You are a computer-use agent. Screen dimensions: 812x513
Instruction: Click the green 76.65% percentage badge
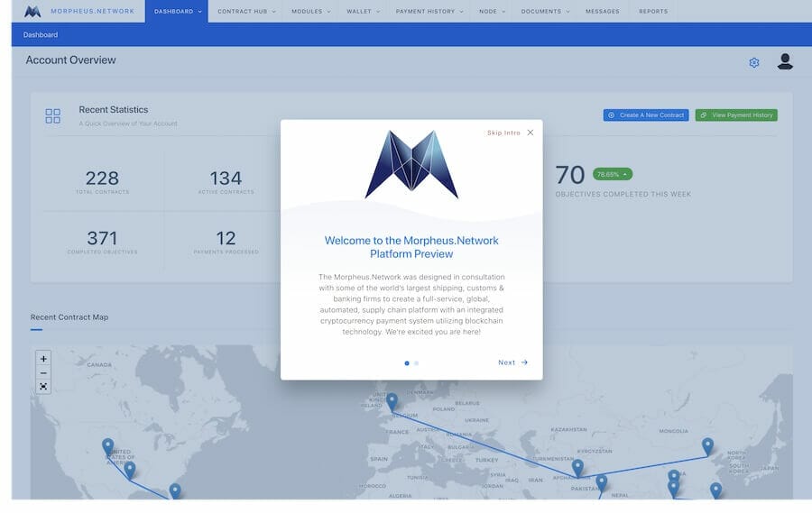click(x=613, y=174)
